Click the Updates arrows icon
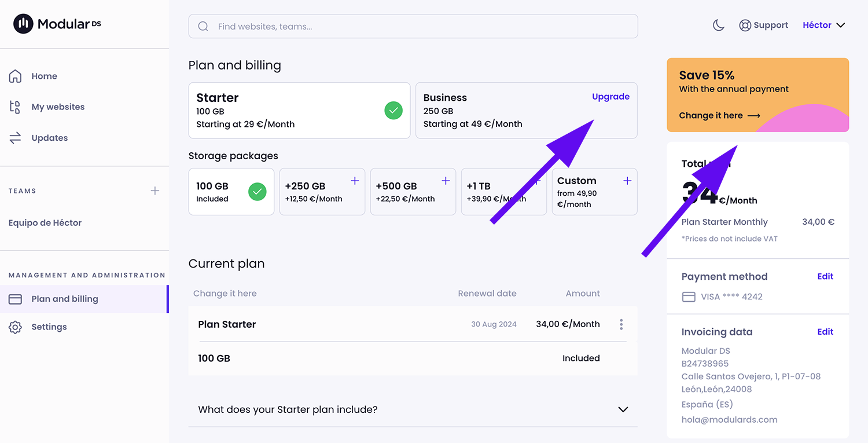 [16, 138]
